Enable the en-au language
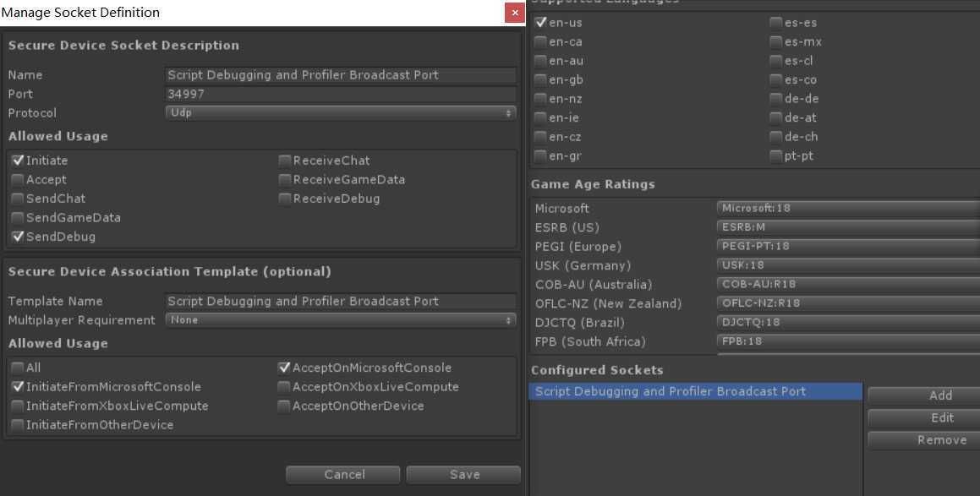 click(x=541, y=61)
